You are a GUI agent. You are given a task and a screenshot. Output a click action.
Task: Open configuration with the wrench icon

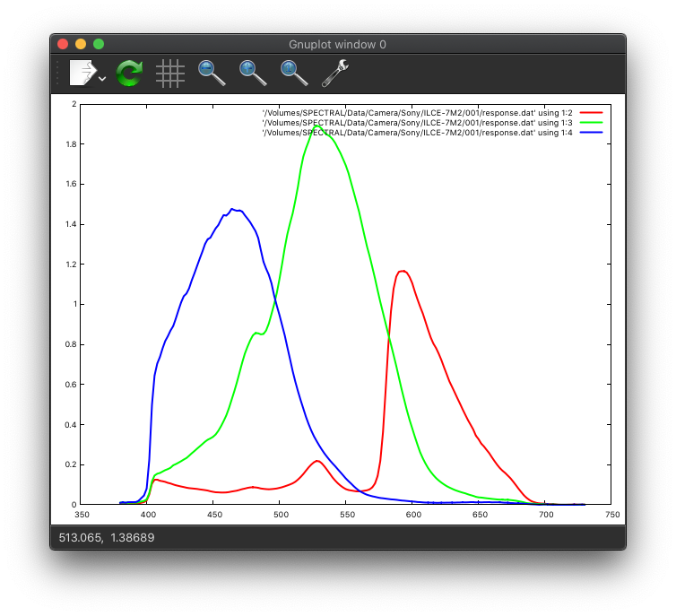[x=335, y=73]
